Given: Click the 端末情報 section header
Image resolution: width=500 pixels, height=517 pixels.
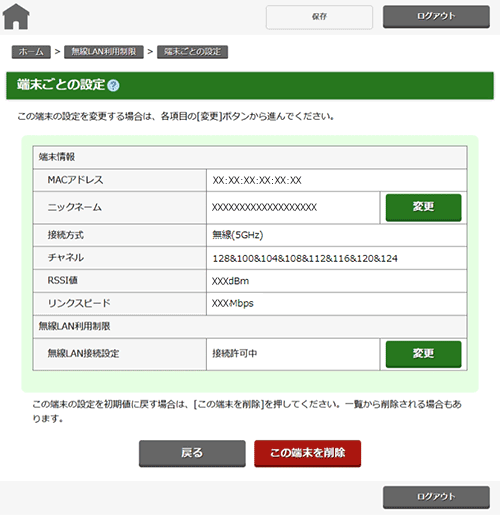Looking at the screenshot, I should [x=57, y=157].
